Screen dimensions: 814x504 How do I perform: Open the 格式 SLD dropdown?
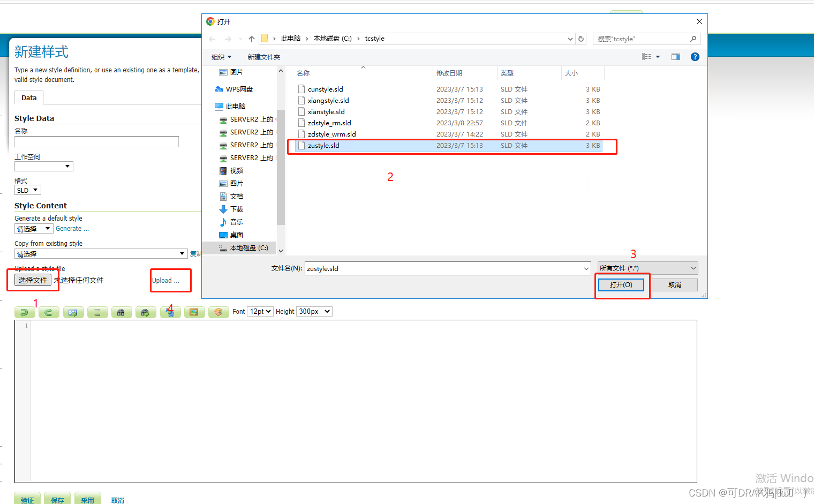coord(28,190)
